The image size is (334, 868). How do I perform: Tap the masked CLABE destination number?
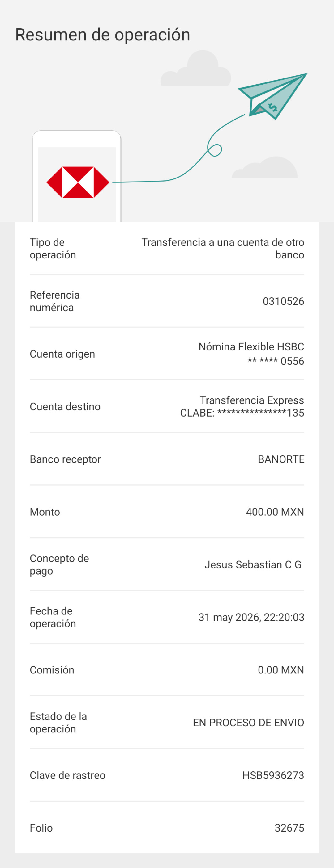click(242, 413)
